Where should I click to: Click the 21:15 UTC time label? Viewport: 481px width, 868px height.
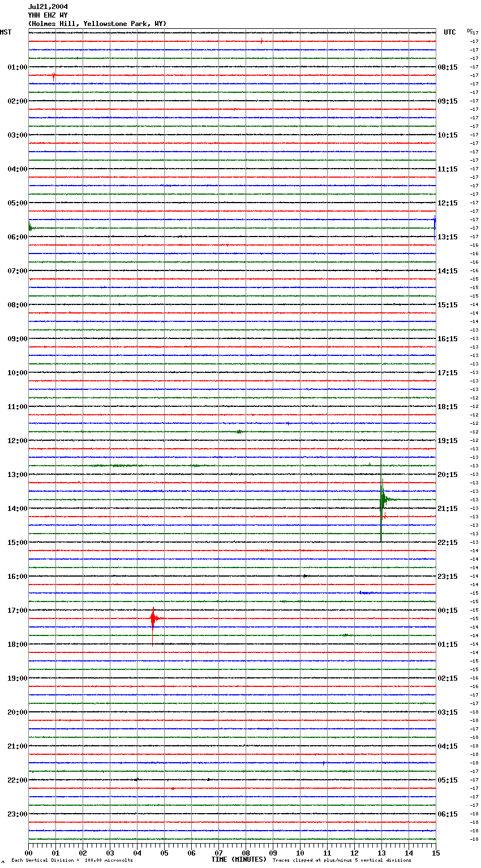click(448, 509)
